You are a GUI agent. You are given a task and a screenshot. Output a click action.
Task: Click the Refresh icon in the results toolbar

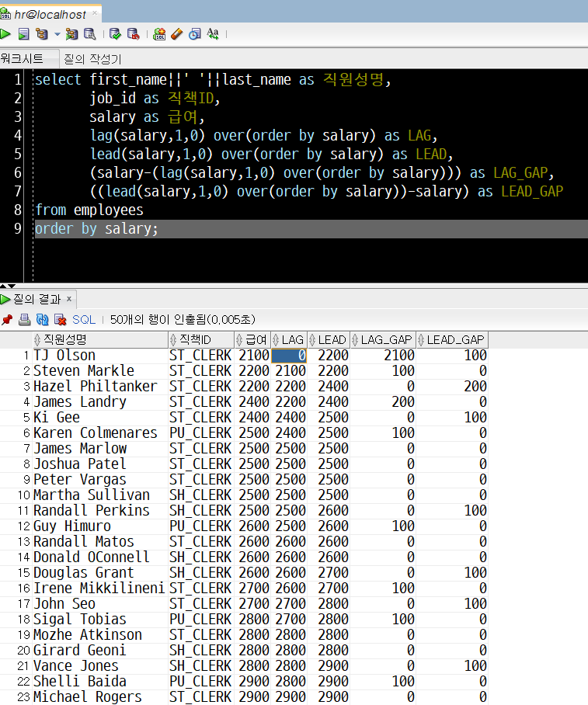coord(42,320)
